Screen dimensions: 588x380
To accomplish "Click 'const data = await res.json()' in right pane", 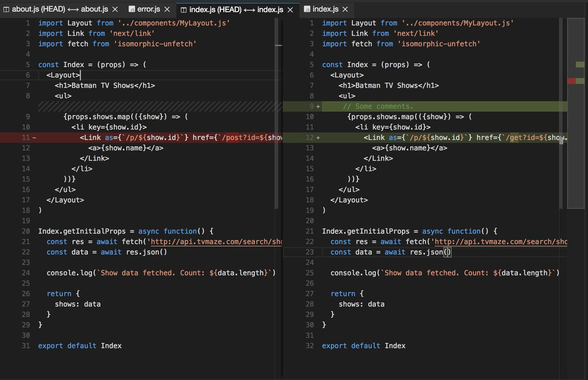I will coord(391,252).
